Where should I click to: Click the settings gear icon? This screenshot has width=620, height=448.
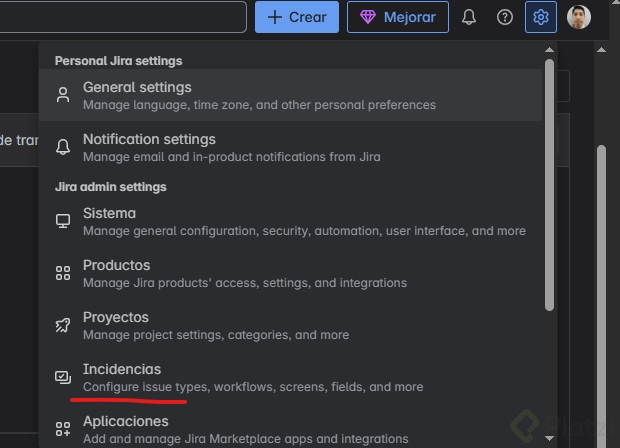(541, 17)
